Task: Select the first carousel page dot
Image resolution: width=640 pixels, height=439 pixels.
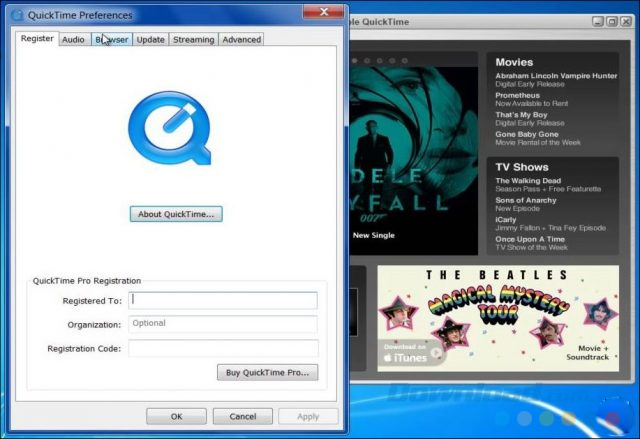Action: (354, 61)
